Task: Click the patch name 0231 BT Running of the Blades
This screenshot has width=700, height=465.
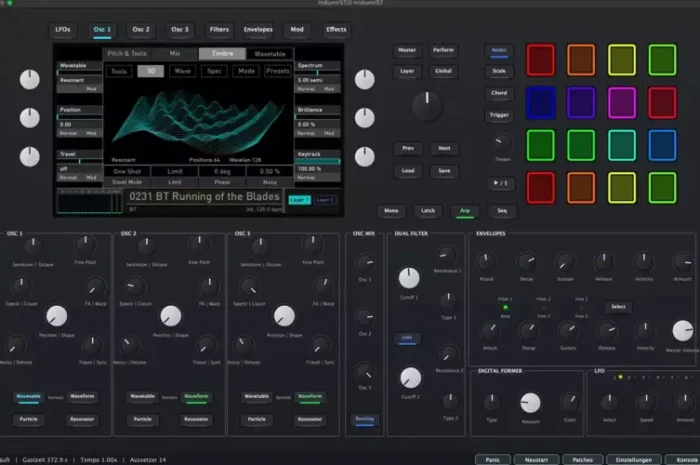Action: point(204,196)
